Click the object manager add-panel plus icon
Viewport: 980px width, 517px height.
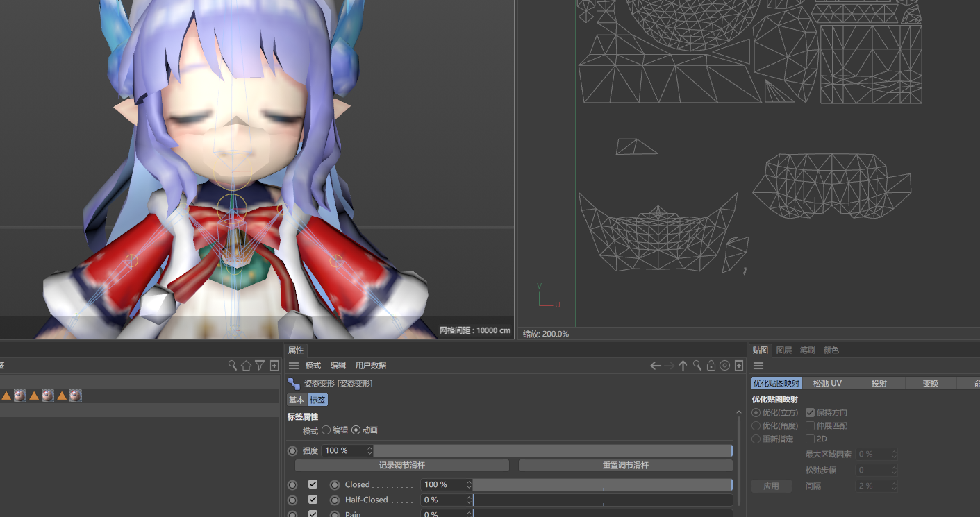(x=274, y=365)
